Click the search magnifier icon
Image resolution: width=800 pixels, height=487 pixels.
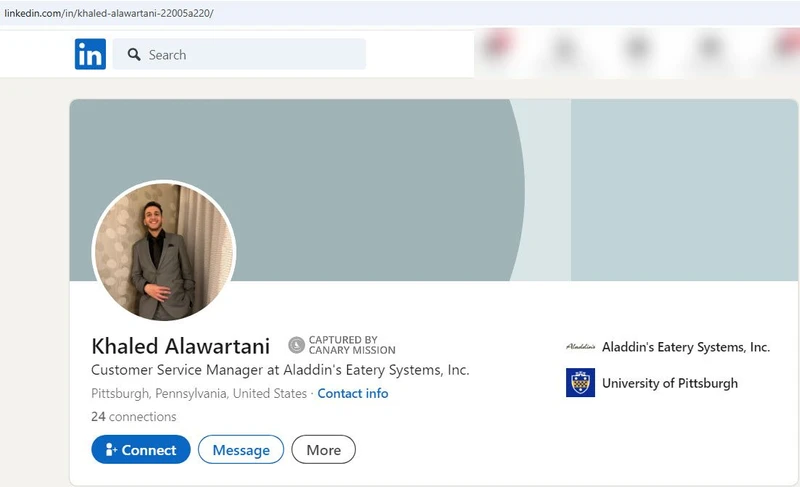pos(134,55)
